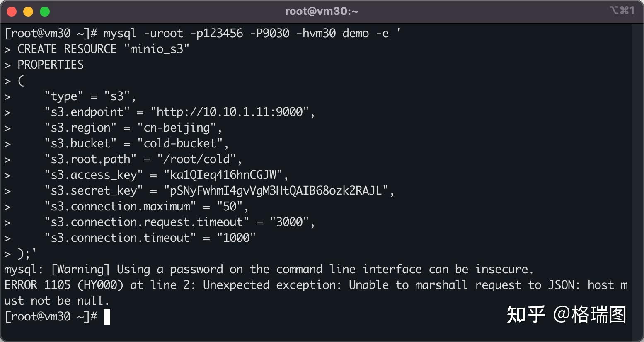Image resolution: width=644 pixels, height=342 pixels.
Task: Click the http://10.10.1.11:9000 endpoint URL
Action: click(x=230, y=112)
